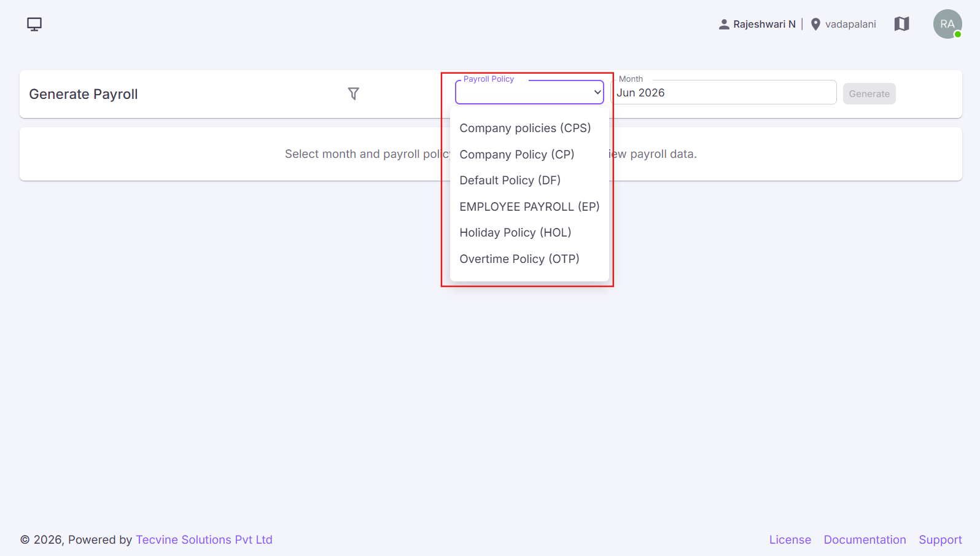Image resolution: width=980 pixels, height=556 pixels.
Task: Click the user profile icon beside Rajeshwari N
Action: [x=724, y=24]
